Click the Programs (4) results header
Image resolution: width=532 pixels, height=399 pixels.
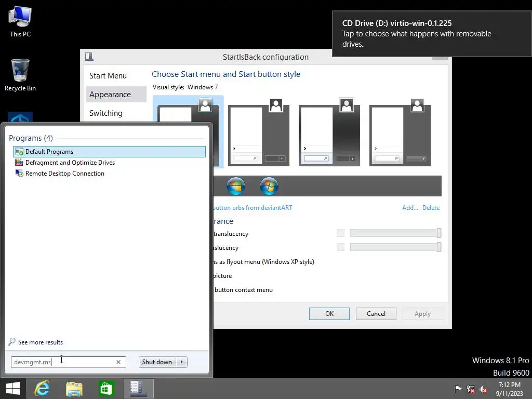pyautogui.click(x=31, y=138)
